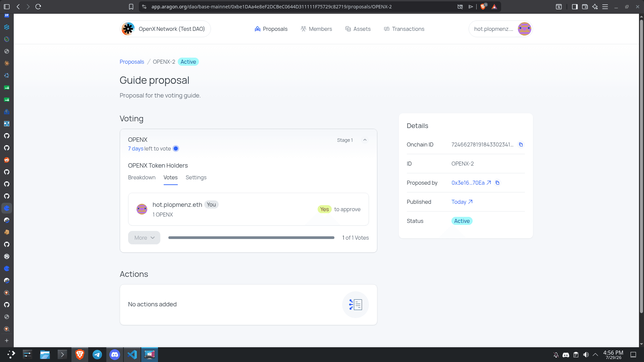This screenshot has height=362, width=644.
Task: Open the file manager from the taskbar
Action: pyautogui.click(x=45, y=355)
